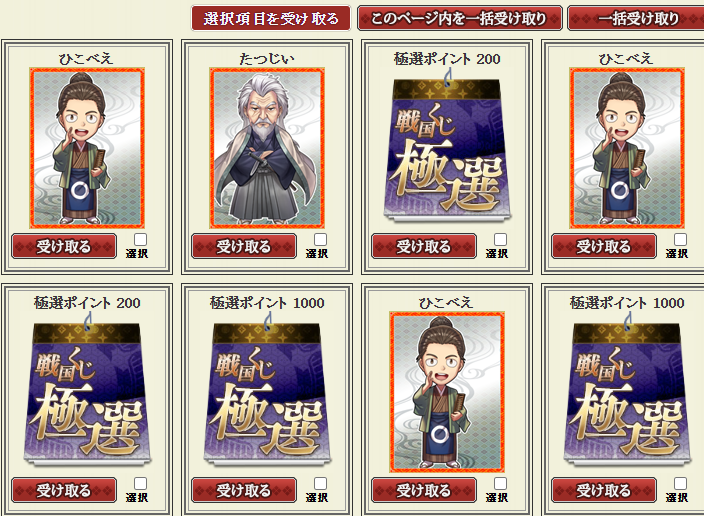This screenshot has width=704, height=516.
Task: Tick 選択 checkbox under top-left ひこべえ card
Action: pyautogui.click(x=141, y=239)
